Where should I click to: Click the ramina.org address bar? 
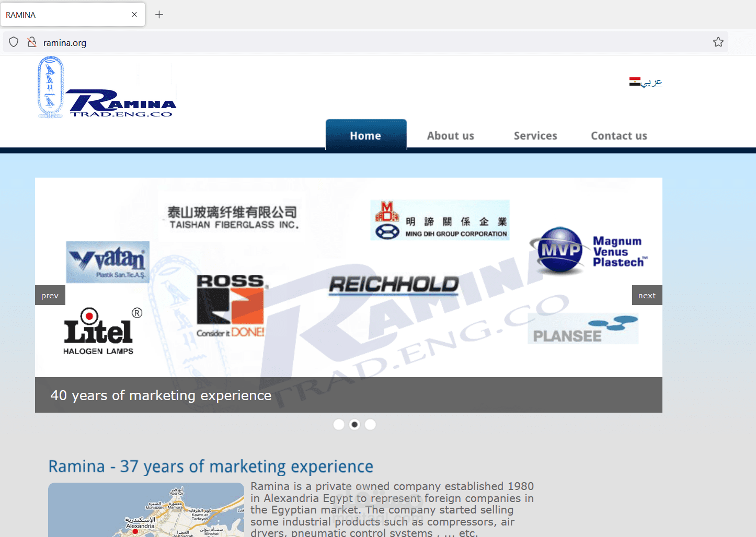pyautogui.click(x=366, y=42)
